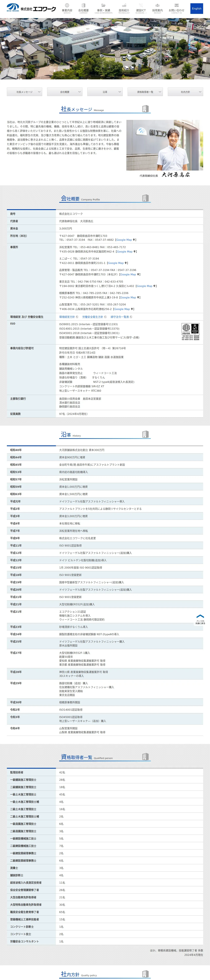This screenshot has height=980, width=210.
Task: Expand the 資格取得者一覧 anchor dropdown
Action: pyautogui.click(x=145, y=92)
